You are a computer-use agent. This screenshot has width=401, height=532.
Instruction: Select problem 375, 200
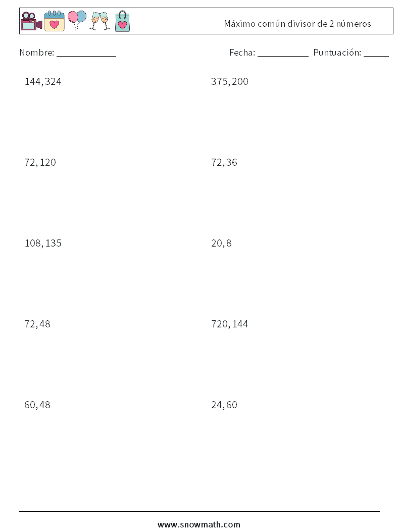coord(230,81)
